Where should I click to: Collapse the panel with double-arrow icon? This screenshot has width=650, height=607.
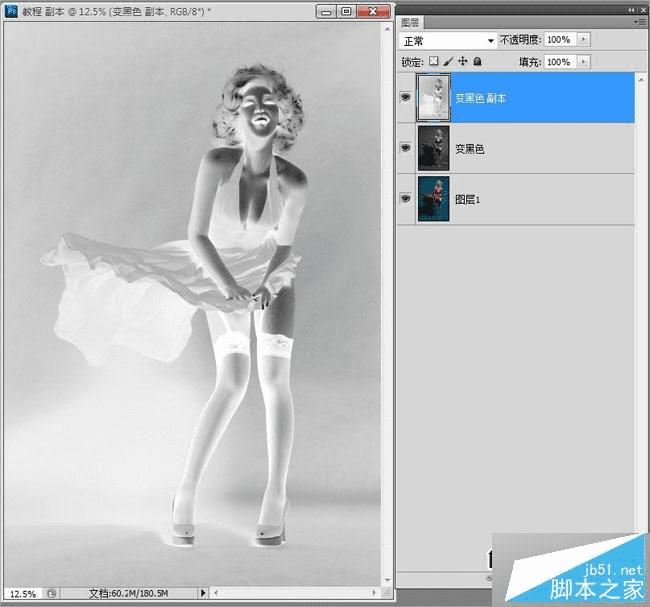[x=631, y=10]
